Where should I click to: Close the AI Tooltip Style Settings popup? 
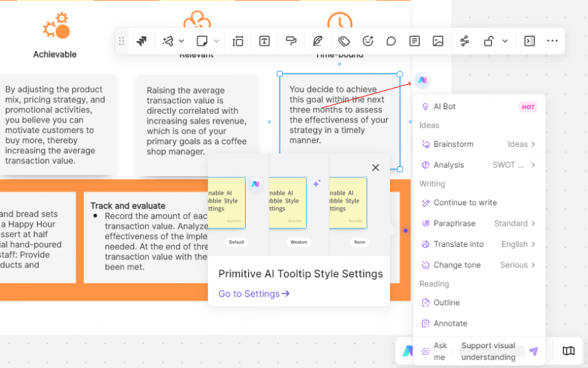(x=375, y=167)
